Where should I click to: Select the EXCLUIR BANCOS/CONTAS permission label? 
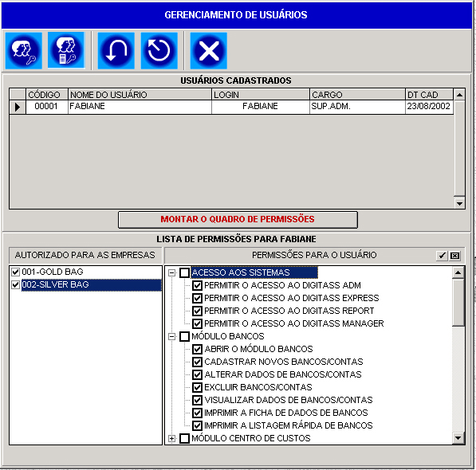point(258,387)
